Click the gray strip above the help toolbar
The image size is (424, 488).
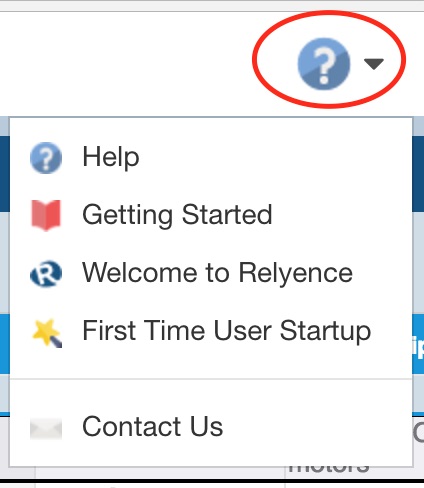coord(212,6)
